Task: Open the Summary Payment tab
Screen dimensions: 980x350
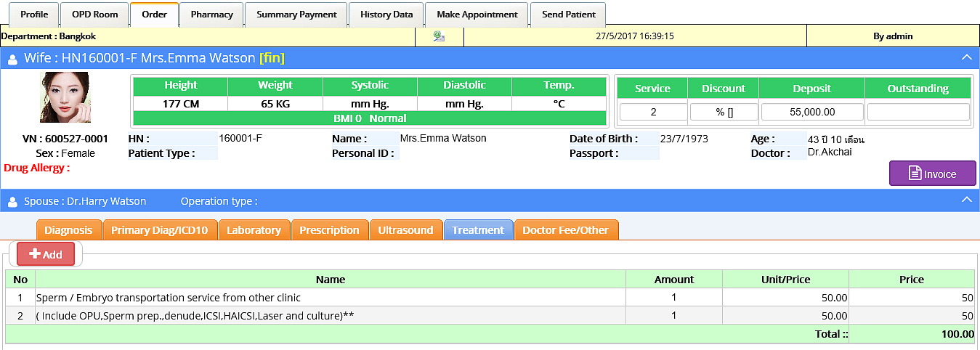Action: point(296,15)
